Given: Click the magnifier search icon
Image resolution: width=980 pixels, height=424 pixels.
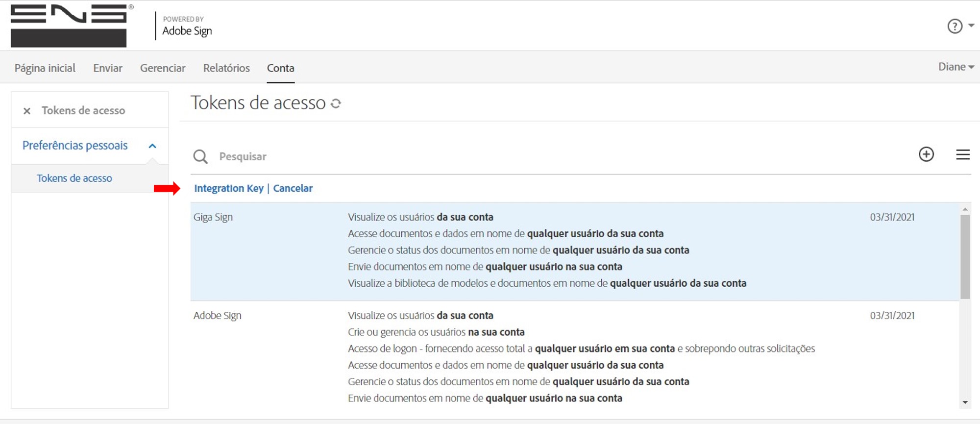Looking at the screenshot, I should (x=200, y=156).
